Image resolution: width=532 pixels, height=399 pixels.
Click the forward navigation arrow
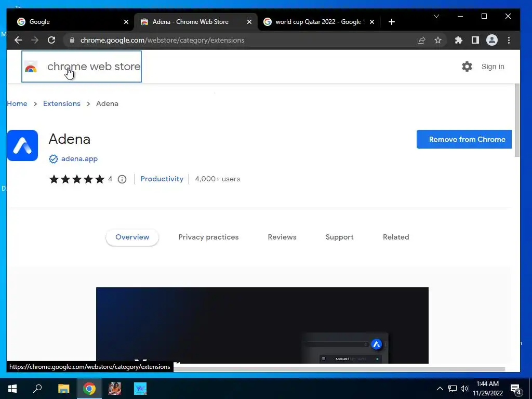35,40
